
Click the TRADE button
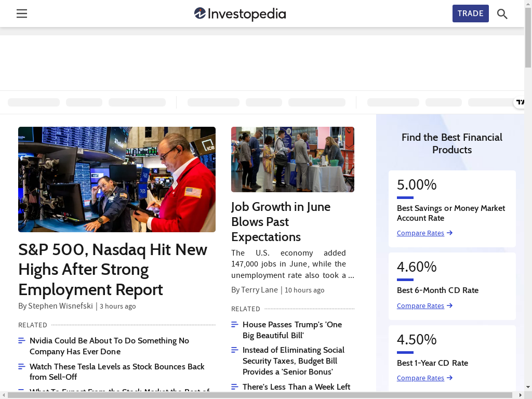pos(470,14)
